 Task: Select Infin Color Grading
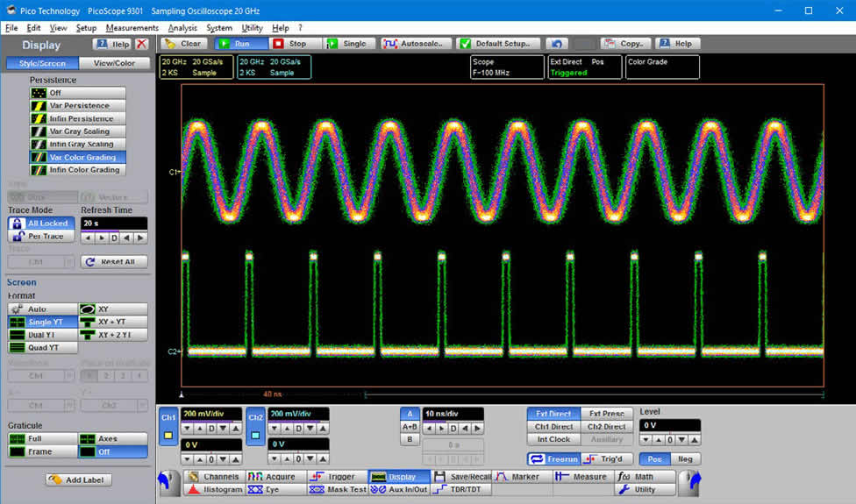77,170
